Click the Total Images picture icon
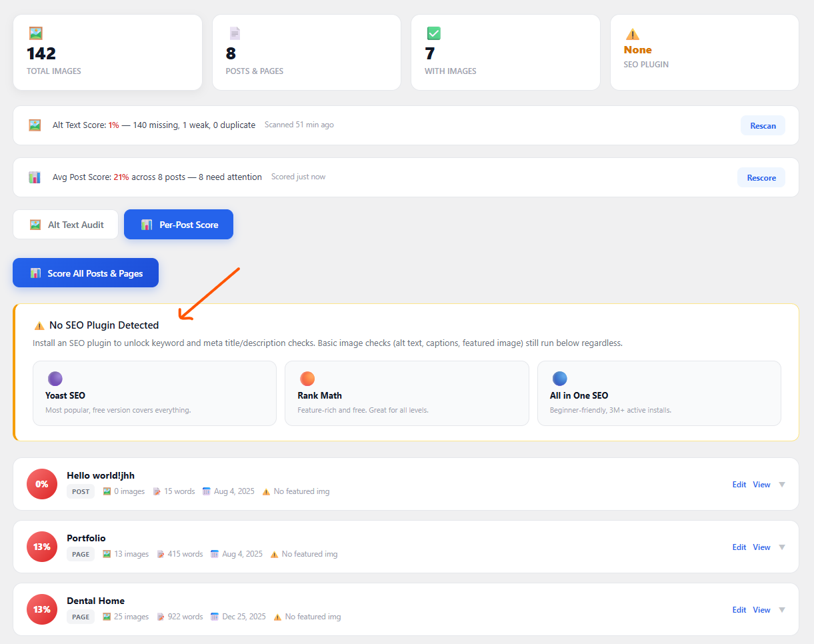The height and width of the screenshot is (644, 814). point(35,33)
